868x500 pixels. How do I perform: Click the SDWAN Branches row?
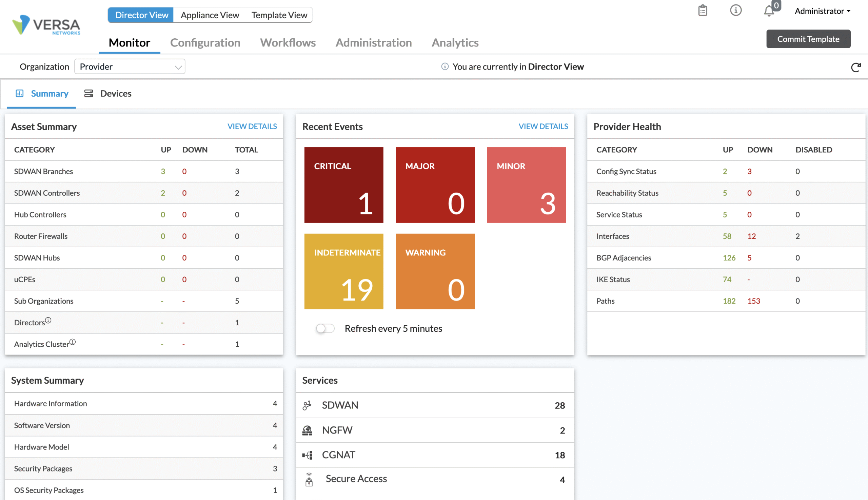tap(144, 171)
